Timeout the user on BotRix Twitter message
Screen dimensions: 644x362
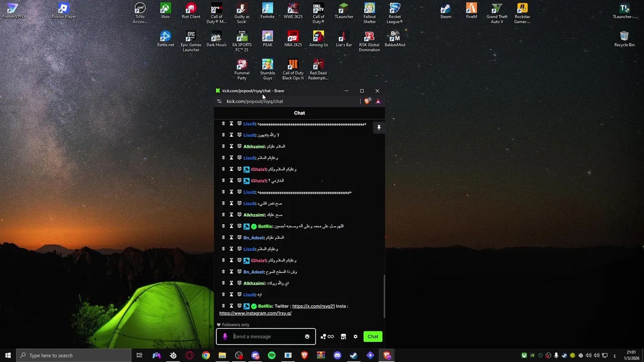pyautogui.click(x=231, y=306)
